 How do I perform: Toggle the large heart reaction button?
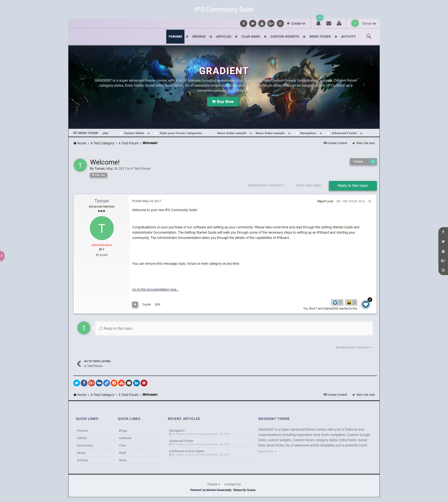tap(365, 304)
